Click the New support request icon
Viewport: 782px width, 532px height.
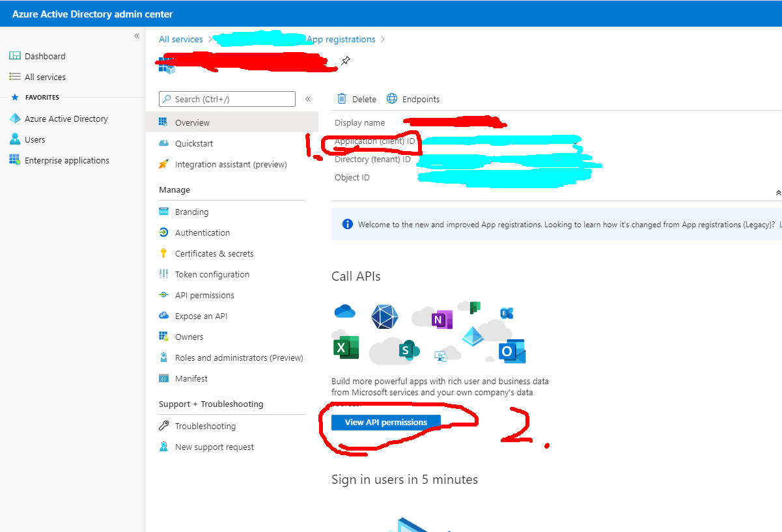tap(163, 447)
